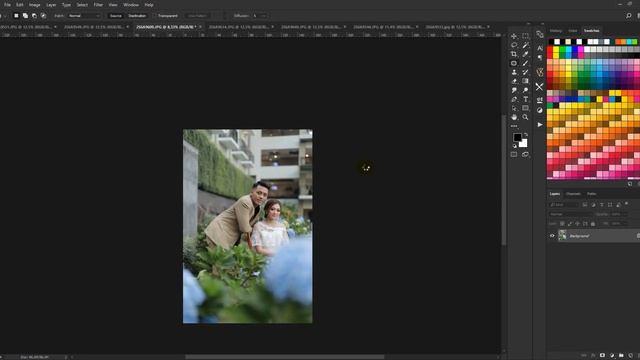Select the Magic Wand tool
The width and height of the screenshot is (640, 360).
(525, 45)
